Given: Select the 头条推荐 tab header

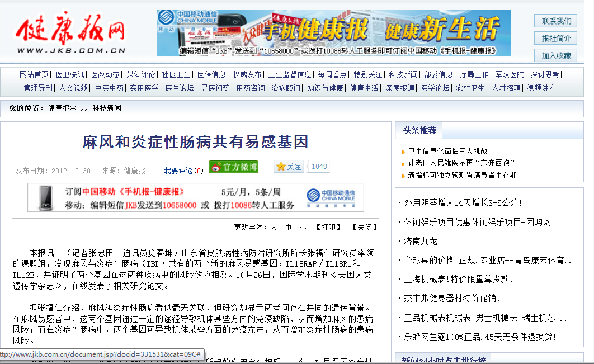Looking at the screenshot, I should click(x=419, y=131).
